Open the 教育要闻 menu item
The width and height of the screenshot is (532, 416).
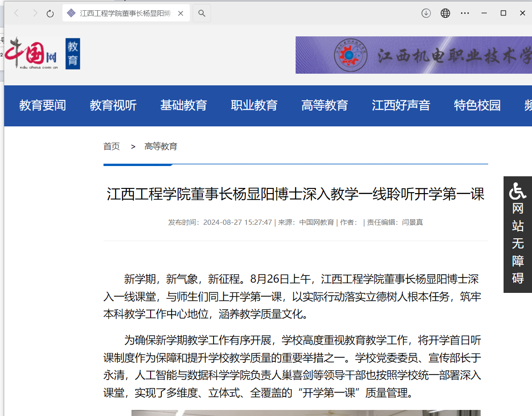coord(42,105)
